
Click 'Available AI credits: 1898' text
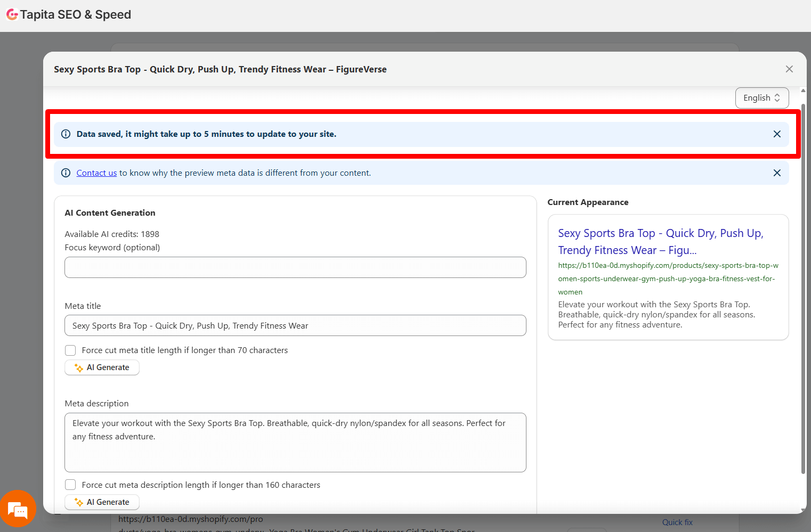(x=112, y=234)
